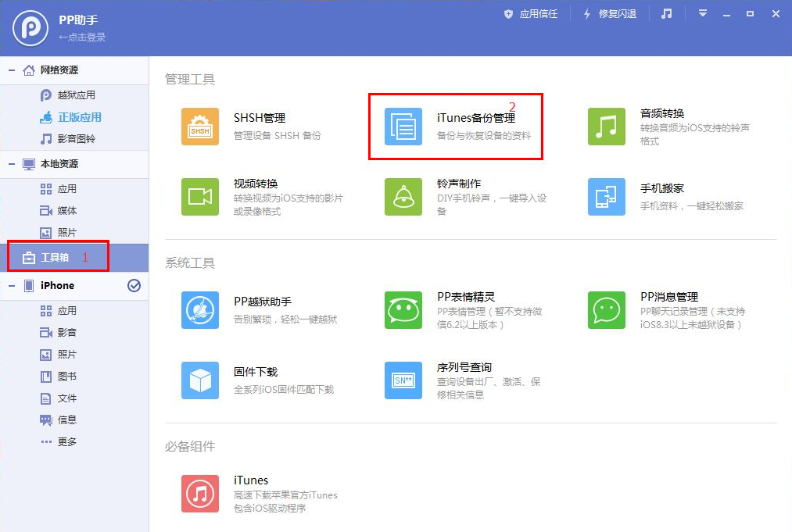Open the SHSH管理 tool icon

(x=200, y=127)
